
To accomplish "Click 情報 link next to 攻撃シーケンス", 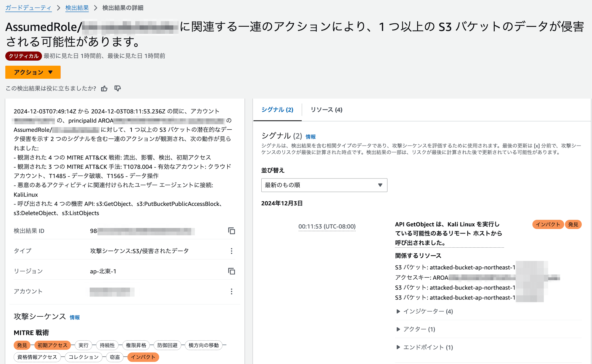I will (75, 318).
